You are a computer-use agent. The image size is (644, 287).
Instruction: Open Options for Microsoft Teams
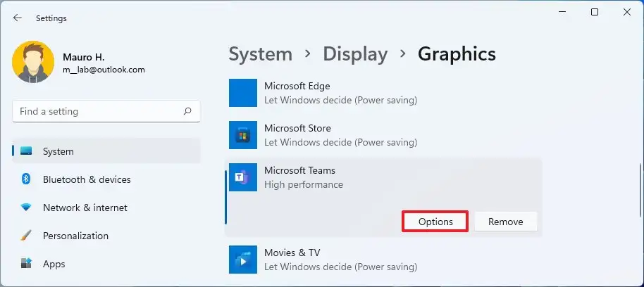pos(435,222)
